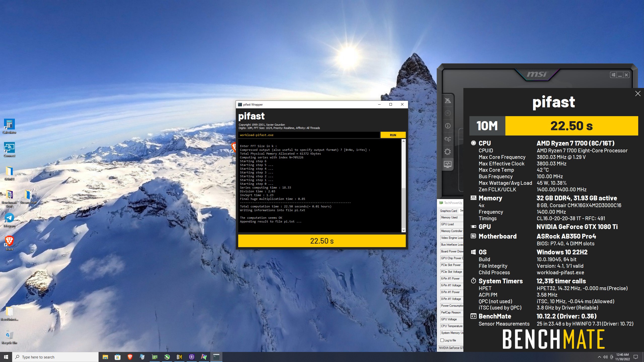Image resolution: width=644 pixels, height=362 pixels.
Task: Minimize the pifast Wrapper window
Action: [379, 105]
